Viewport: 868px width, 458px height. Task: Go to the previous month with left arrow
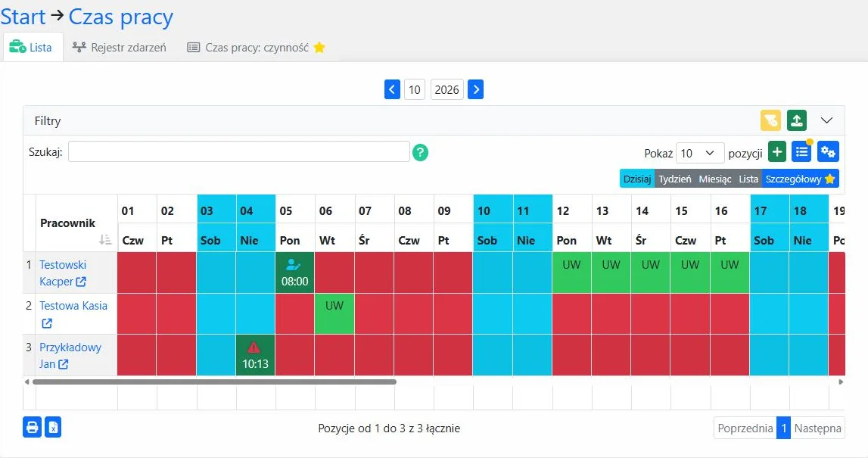click(392, 89)
